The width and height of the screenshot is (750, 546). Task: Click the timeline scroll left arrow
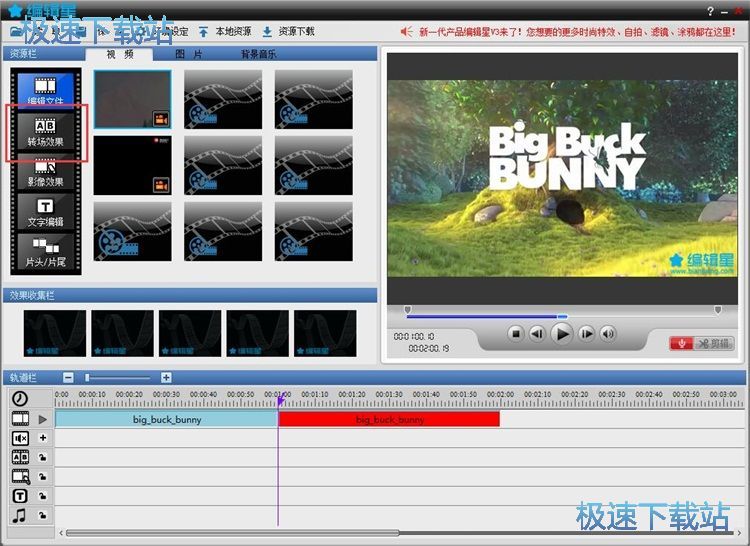(61, 533)
